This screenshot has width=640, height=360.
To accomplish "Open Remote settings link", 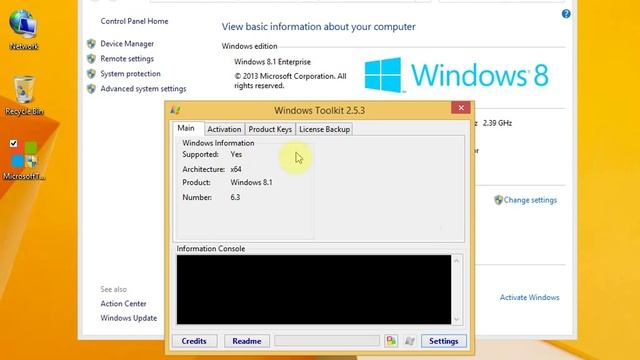I will point(127,59).
